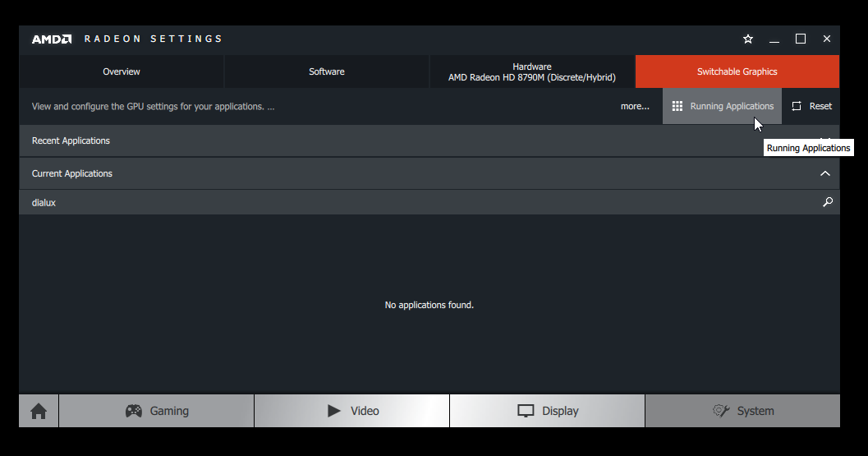Click the AMD logo in title bar
Viewport: 868px width, 456px height.
point(52,39)
